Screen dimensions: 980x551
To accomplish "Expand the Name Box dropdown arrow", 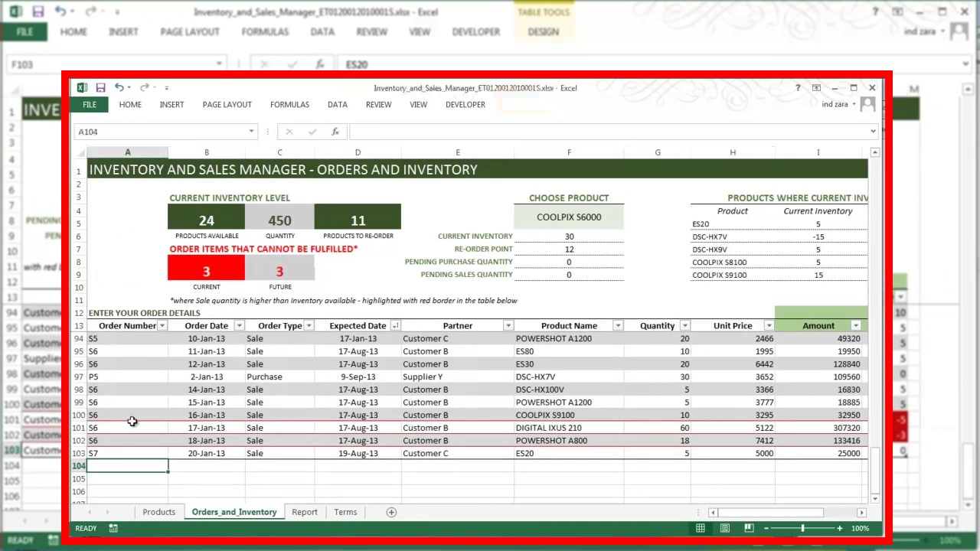I will [251, 132].
